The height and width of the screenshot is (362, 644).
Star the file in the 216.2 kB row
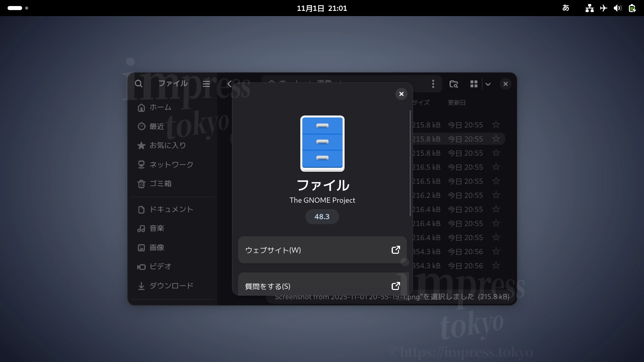point(496,195)
